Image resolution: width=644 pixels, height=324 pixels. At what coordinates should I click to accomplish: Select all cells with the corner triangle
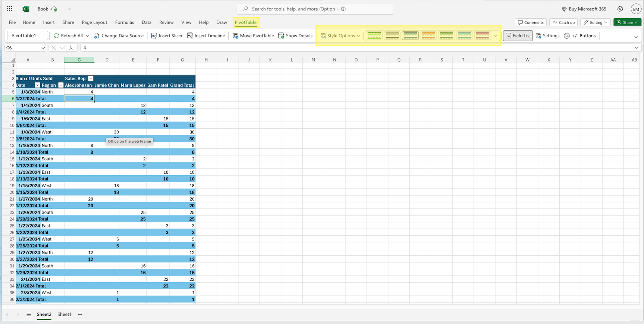[13, 60]
